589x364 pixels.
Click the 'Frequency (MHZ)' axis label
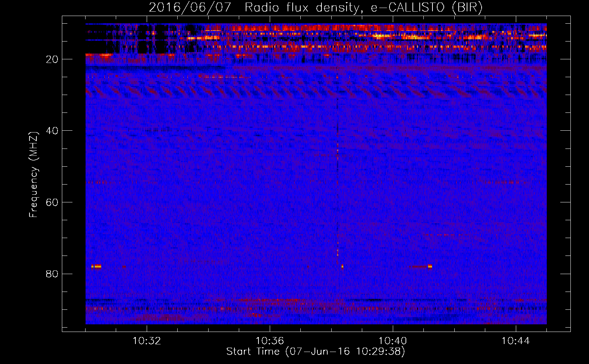(33, 175)
